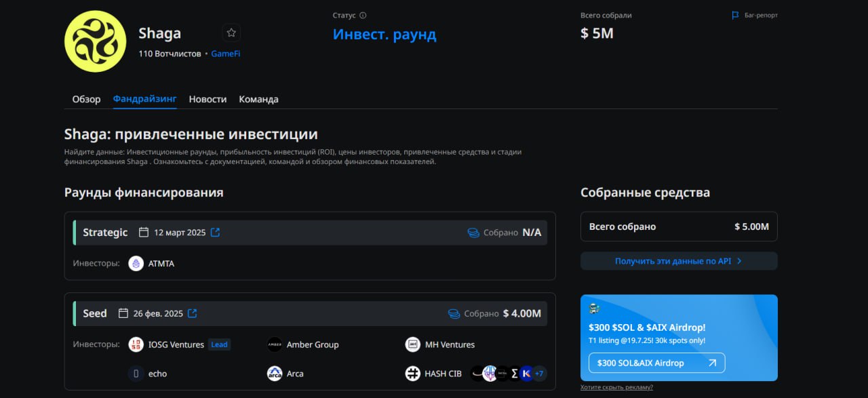Open the status info tooltip icon
868x398 pixels.
363,16
